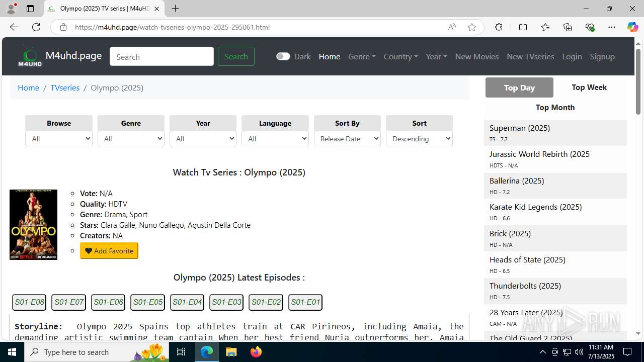Open Browser essentials heart icon

point(590,27)
